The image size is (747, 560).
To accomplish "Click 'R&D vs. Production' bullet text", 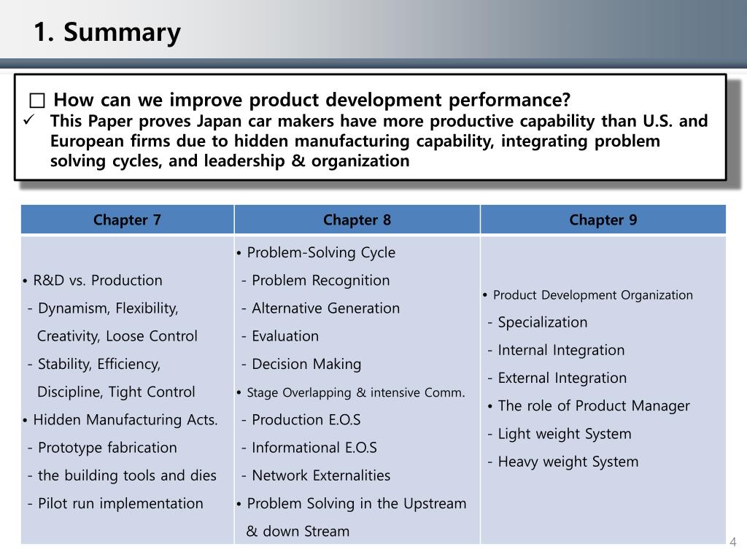I will pos(98,280).
